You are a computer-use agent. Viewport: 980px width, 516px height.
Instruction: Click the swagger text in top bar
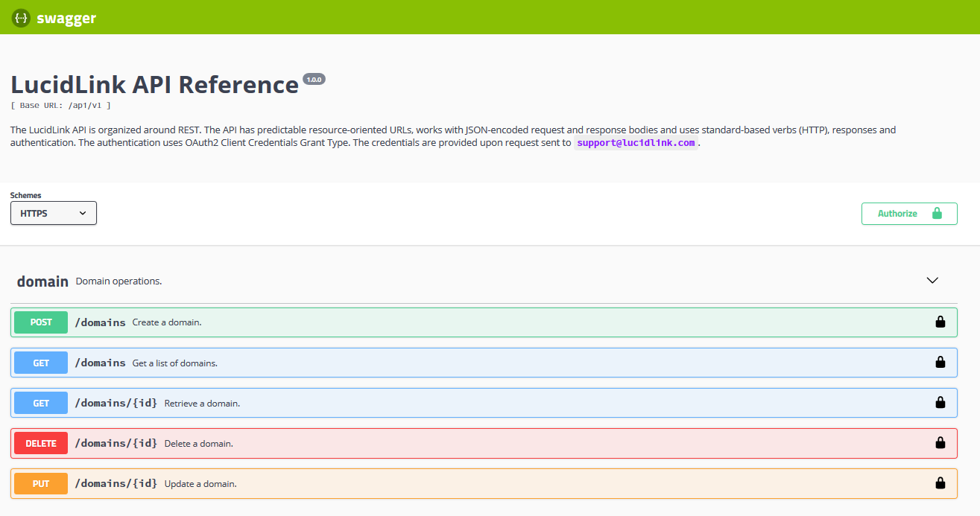[x=66, y=19]
